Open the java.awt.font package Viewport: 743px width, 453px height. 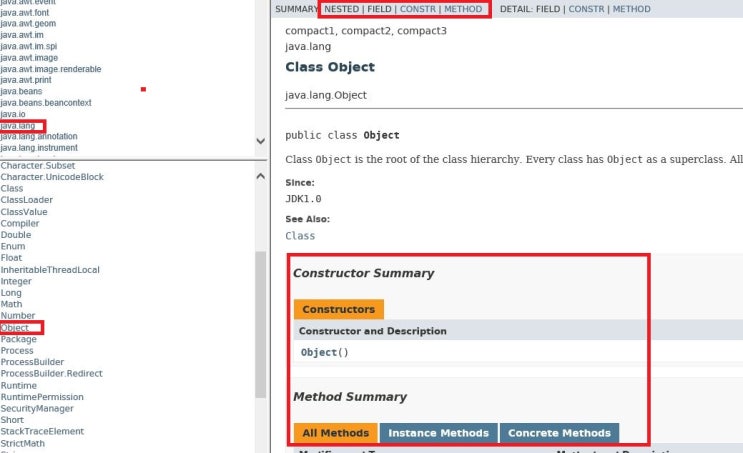(25, 13)
